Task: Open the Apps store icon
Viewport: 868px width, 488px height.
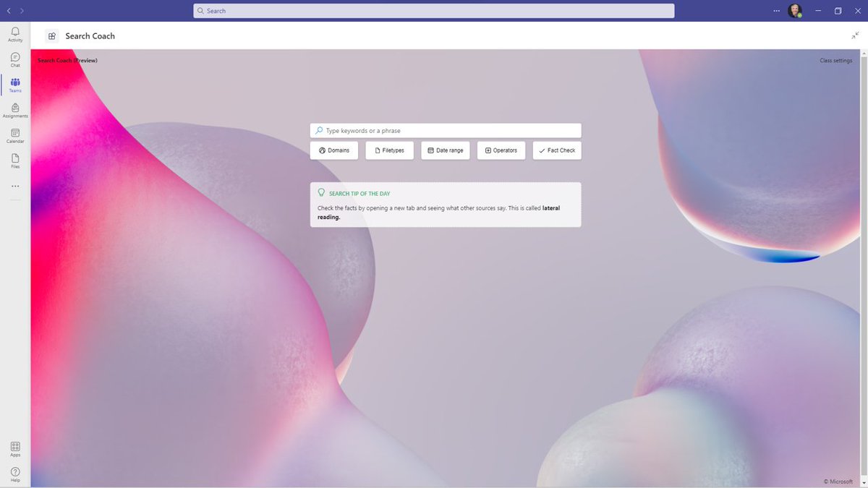Action: click(15, 449)
